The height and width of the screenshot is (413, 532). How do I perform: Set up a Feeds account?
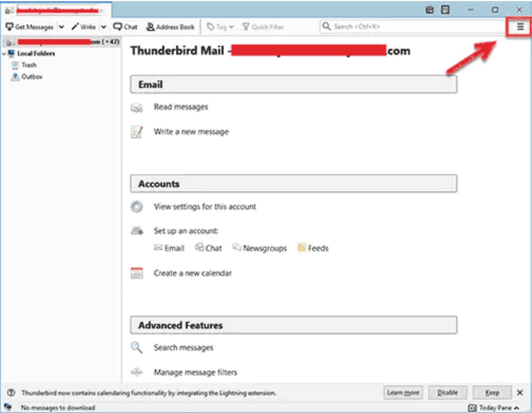[313, 248]
